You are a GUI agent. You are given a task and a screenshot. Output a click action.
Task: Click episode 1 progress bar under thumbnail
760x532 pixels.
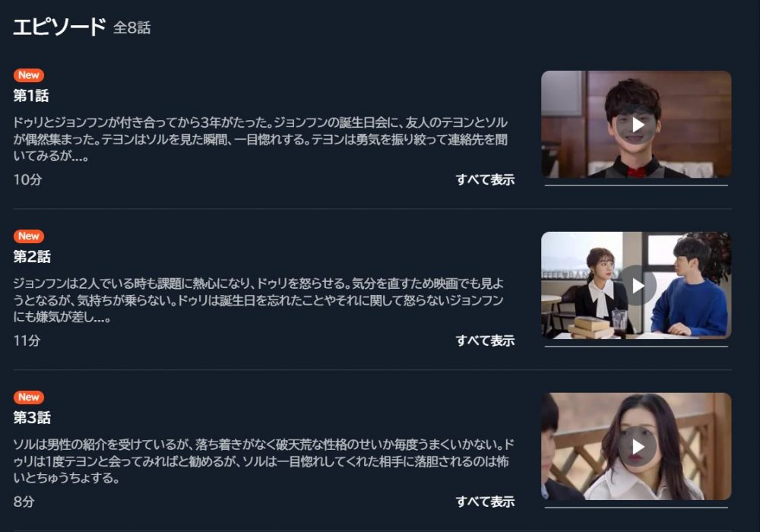click(x=636, y=185)
